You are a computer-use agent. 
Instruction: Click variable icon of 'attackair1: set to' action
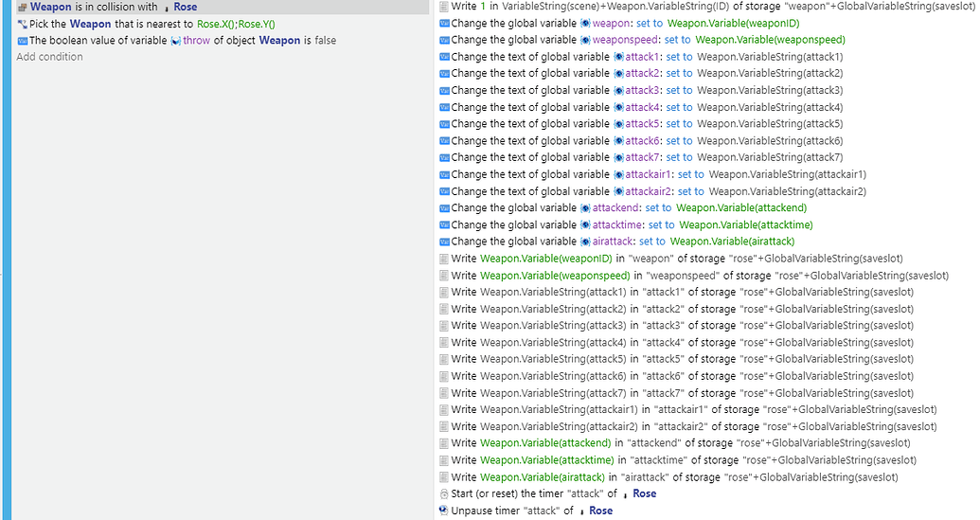pos(444,175)
